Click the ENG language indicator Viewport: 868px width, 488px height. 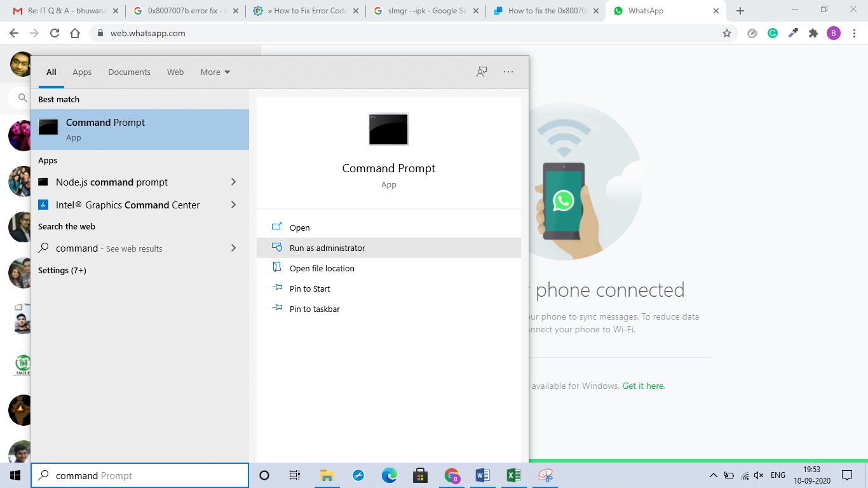point(778,475)
